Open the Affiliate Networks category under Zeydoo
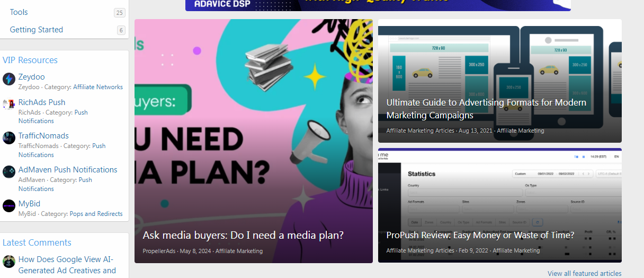Screen dimensions: 644x278 coord(98,87)
